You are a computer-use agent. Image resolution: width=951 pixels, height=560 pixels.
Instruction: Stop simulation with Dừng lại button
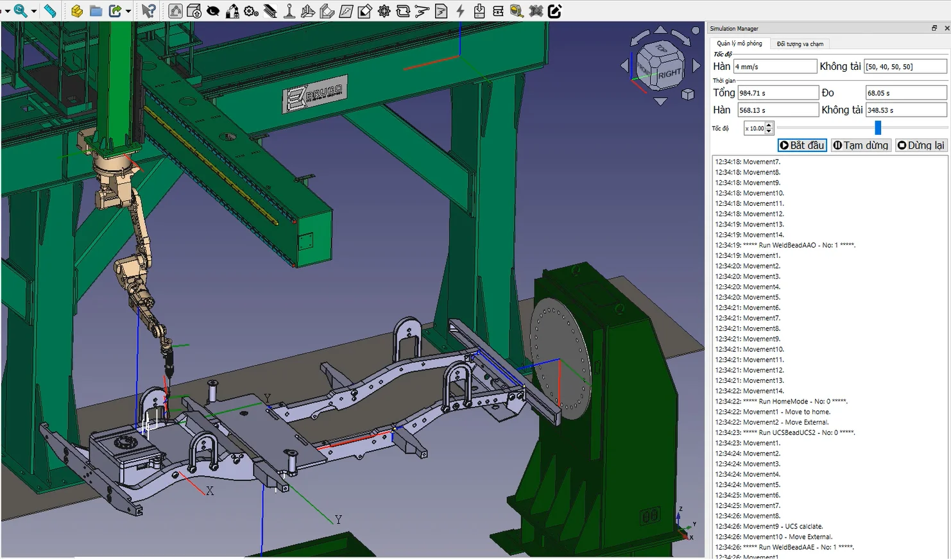coord(921,145)
